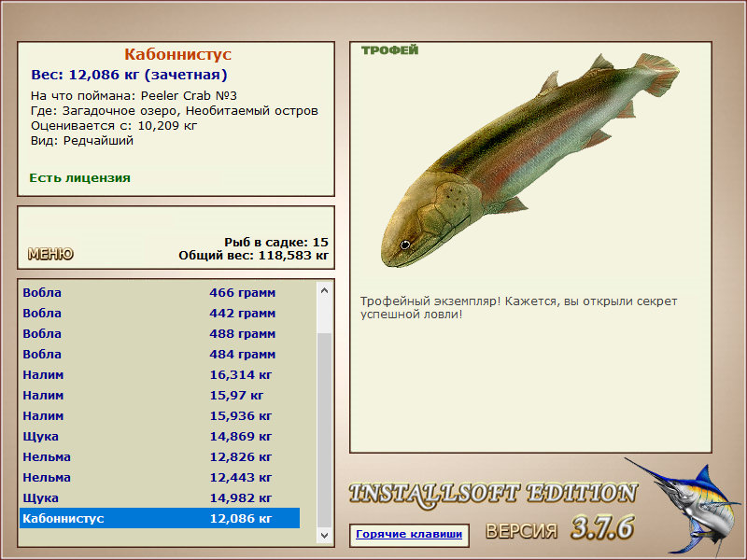The image size is (747, 560).
Task: Click the trophy fish picture
Action: pyautogui.click(x=529, y=160)
